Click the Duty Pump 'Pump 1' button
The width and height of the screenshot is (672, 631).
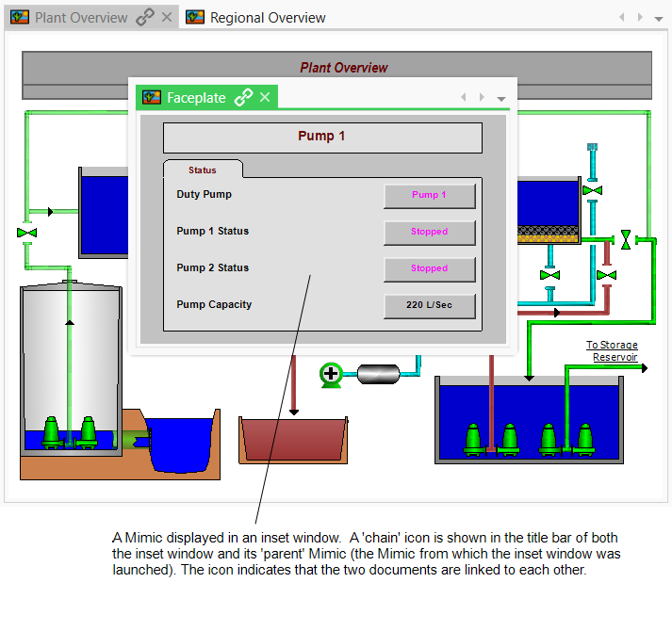429,196
